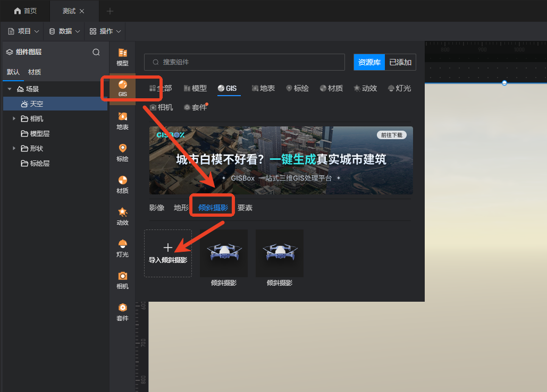Viewport: 547px width, 392px height.
Task: Select the 标绘层 folder
Action: point(55,164)
